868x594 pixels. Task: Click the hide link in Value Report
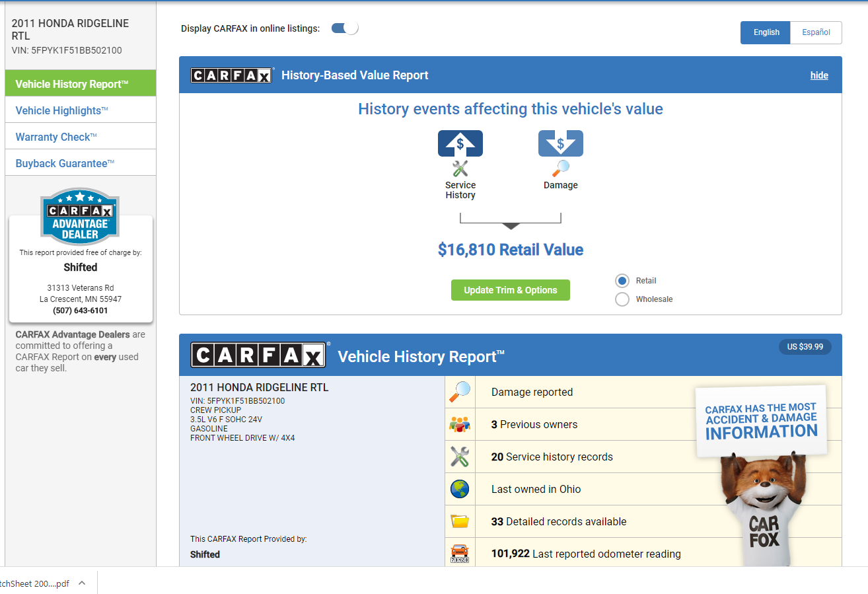pos(819,75)
